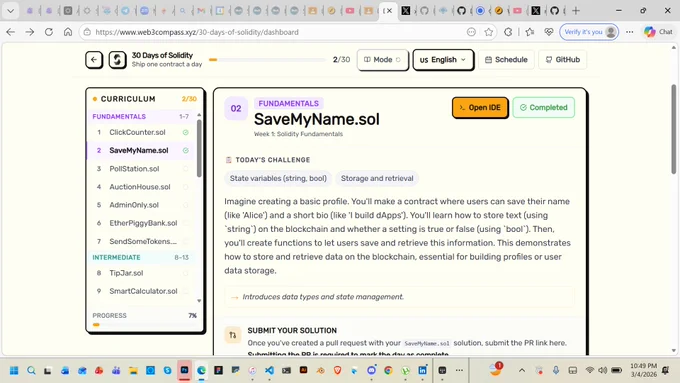The width and height of the screenshot is (680, 383).
Task: Click the SaveMyName.sol completed check circle
Action: pos(186,151)
